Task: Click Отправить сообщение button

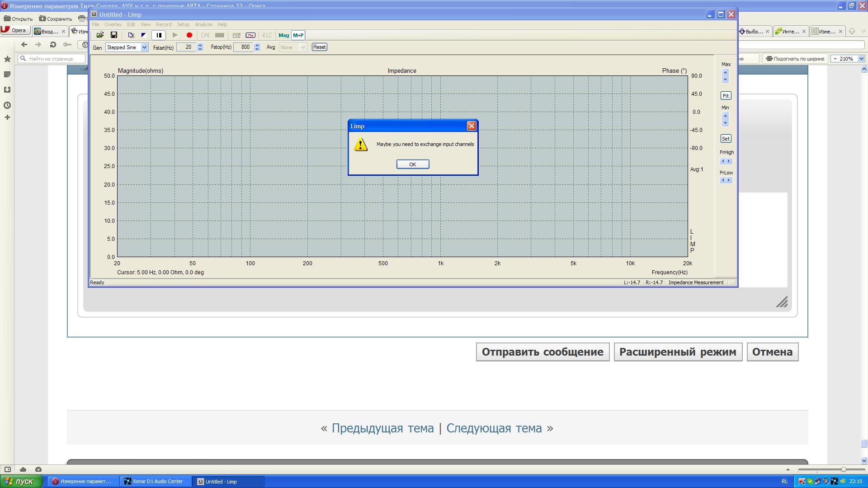Action: pos(542,352)
